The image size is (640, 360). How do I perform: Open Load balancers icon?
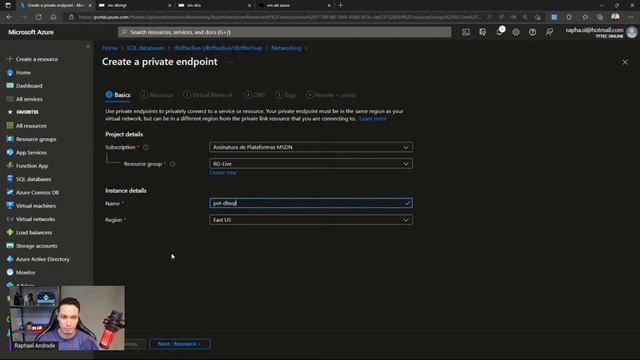[x=10, y=232]
